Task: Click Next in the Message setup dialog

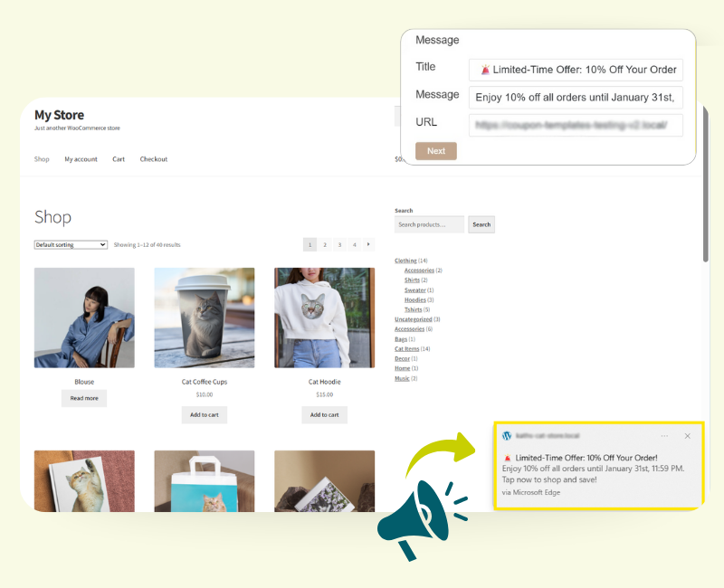Action: pyautogui.click(x=436, y=151)
